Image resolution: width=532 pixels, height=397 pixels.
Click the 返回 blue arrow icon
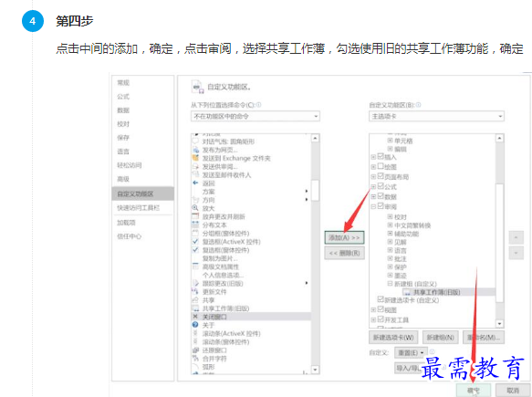[195, 183]
